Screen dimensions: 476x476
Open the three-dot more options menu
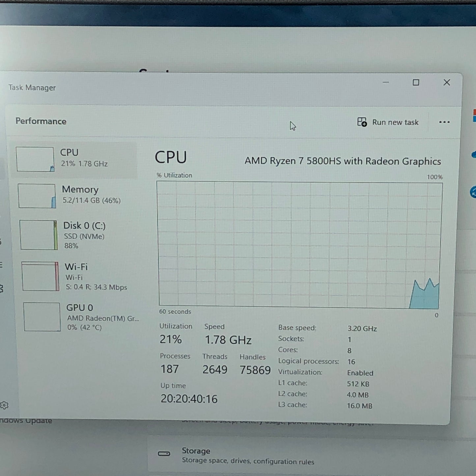click(x=444, y=122)
